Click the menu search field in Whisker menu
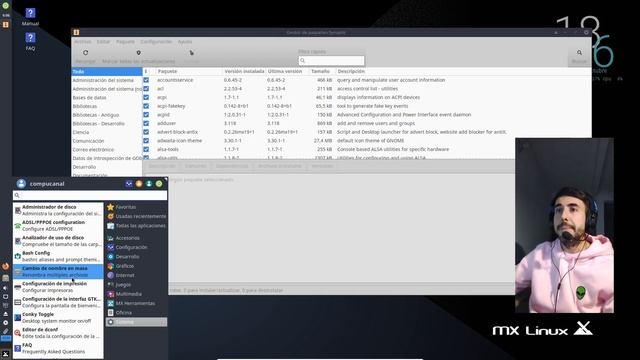Screen dimensions: 640x360 [x=90, y=196]
